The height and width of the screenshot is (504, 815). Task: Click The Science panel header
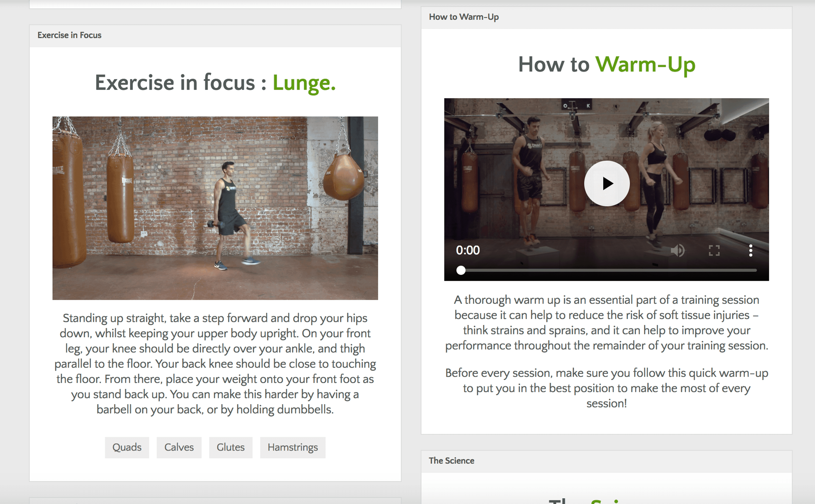point(451,461)
